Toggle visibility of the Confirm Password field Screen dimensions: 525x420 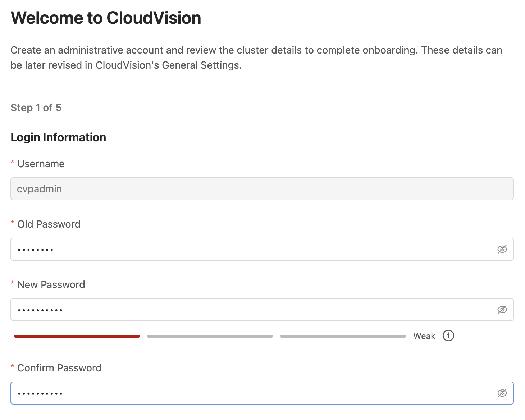502,393
